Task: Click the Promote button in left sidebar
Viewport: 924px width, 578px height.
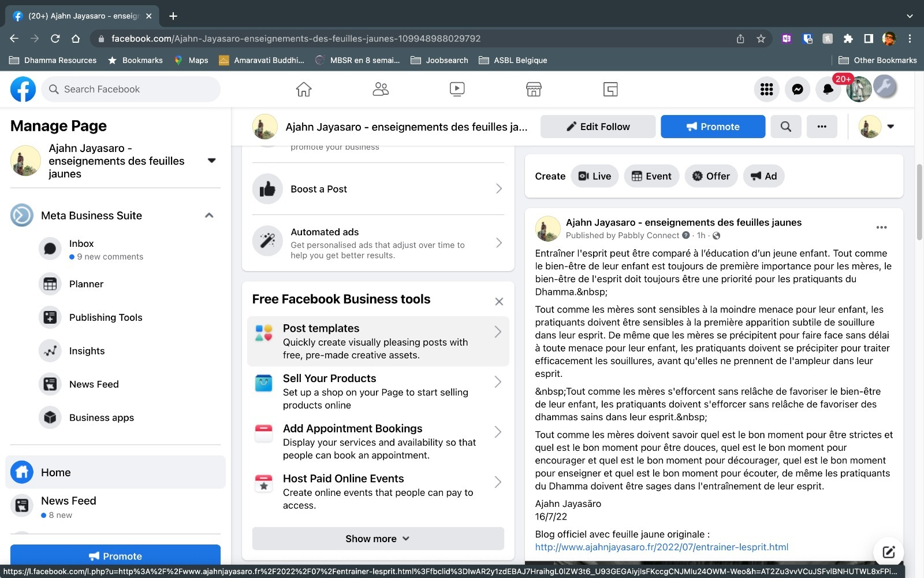Action: 115,555
